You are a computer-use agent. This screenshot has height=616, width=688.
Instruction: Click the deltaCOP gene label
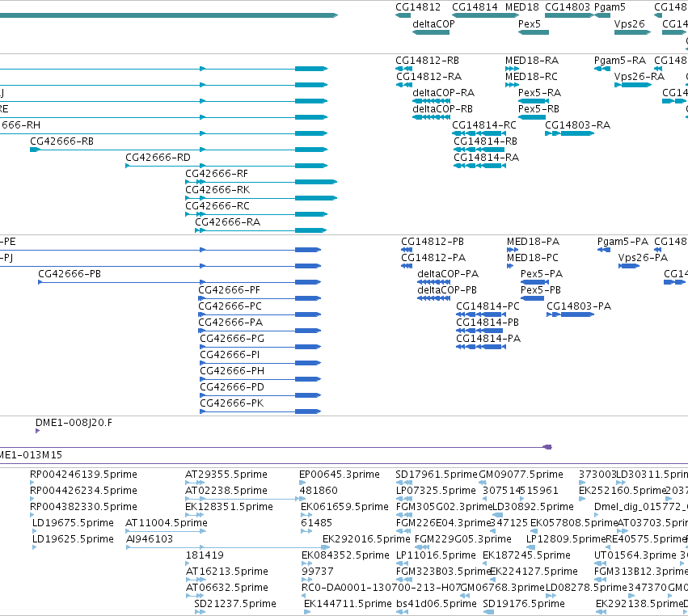click(433, 24)
